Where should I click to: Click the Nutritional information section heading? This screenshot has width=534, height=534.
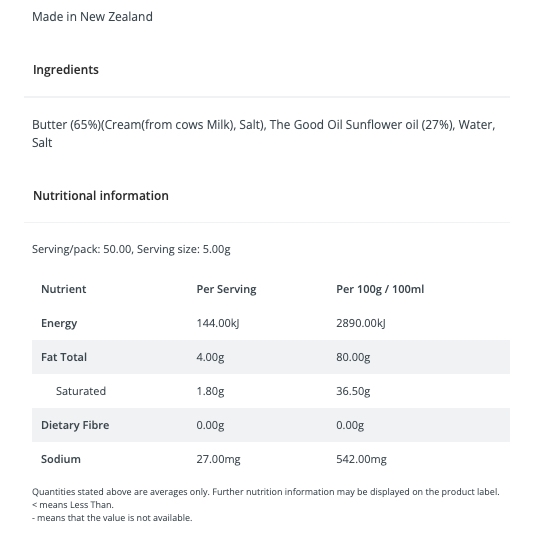pos(101,195)
